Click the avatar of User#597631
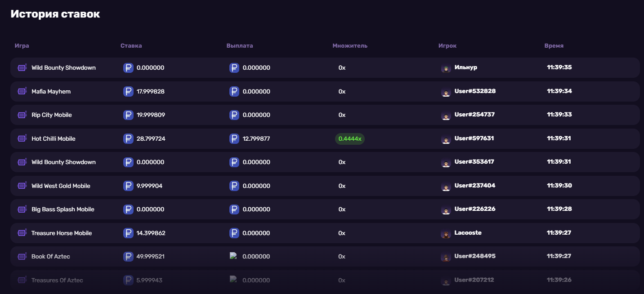Screen dimensions: 644x294 446,139
